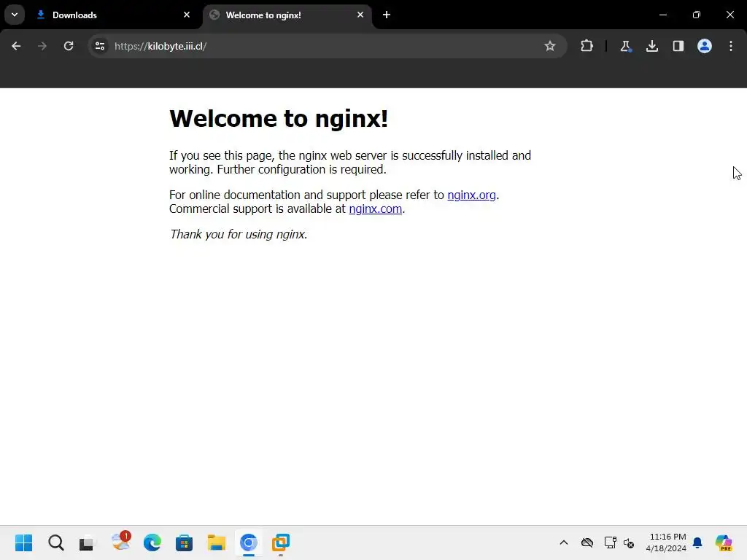Go back to the previous page
This screenshot has height=560, width=747.
(x=16, y=46)
